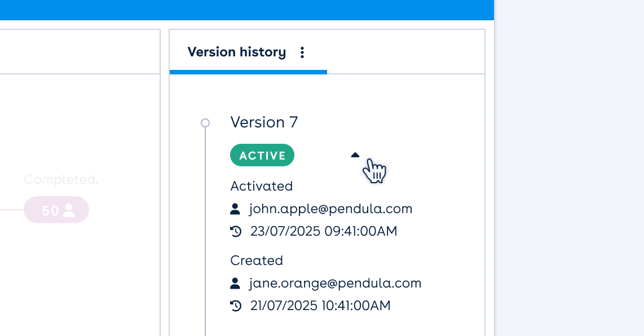Click the 23/07/2025 09:41:00AM activation timestamp
The image size is (644, 336).
point(324,232)
